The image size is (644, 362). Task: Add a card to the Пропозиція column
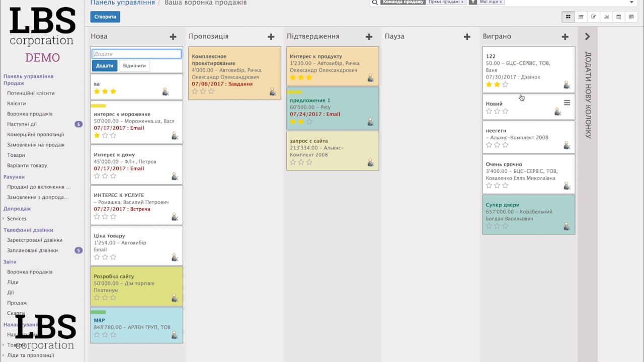point(271,37)
